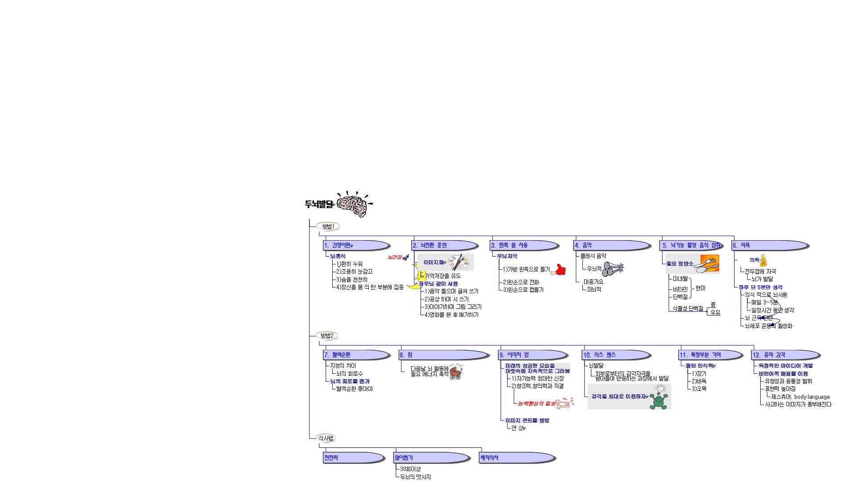Viewport: 850px width, 504px height.
Task: Click the baby carriage icon
Action: pos(456,372)
